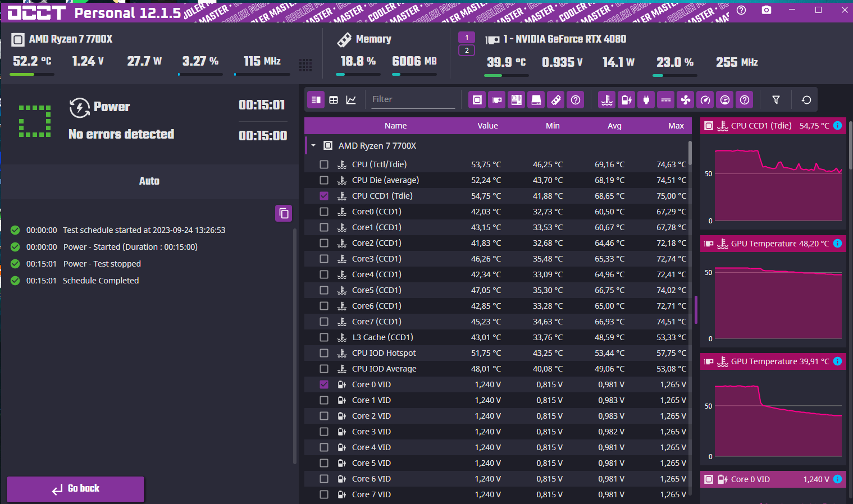
Task: Toggle the storage drive hardware filter icon
Action: [536, 100]
